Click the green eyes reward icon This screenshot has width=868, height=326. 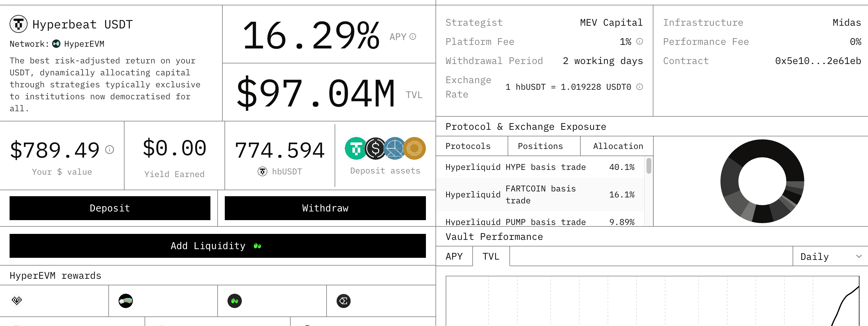tap(235, 301)
